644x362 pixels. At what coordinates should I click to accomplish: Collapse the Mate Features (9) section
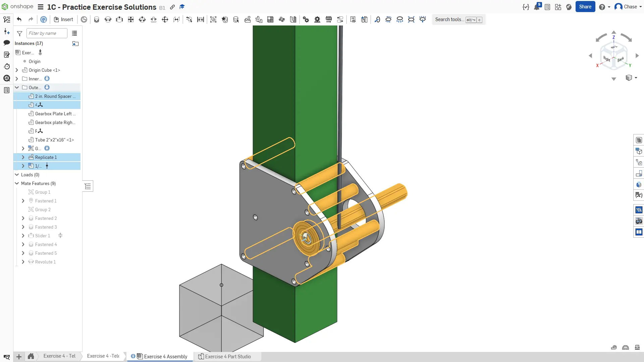pos(17,183)
